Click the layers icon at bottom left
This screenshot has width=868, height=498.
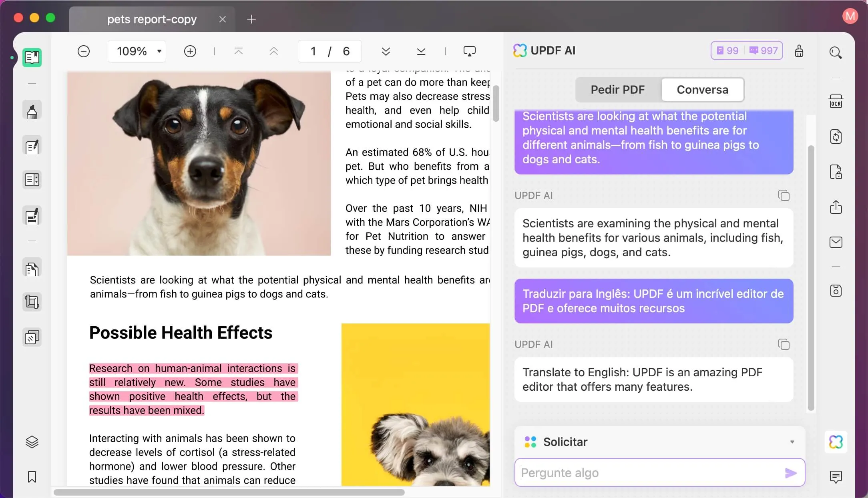pos(32,442)
